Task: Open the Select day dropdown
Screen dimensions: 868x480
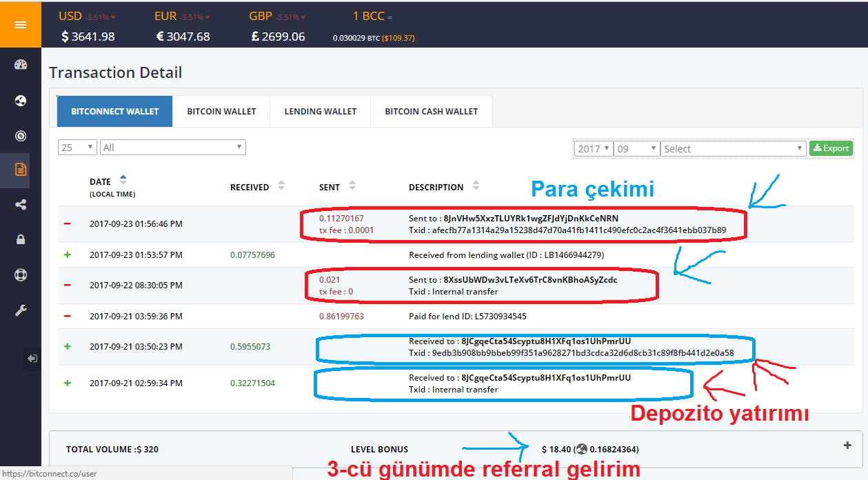Action: [733, 148]
